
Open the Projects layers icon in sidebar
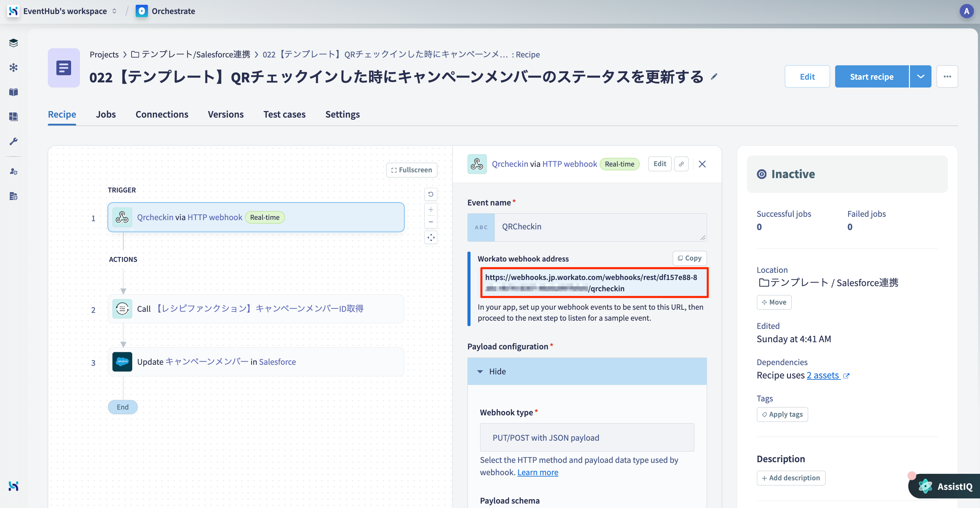[x=13, y=43]
